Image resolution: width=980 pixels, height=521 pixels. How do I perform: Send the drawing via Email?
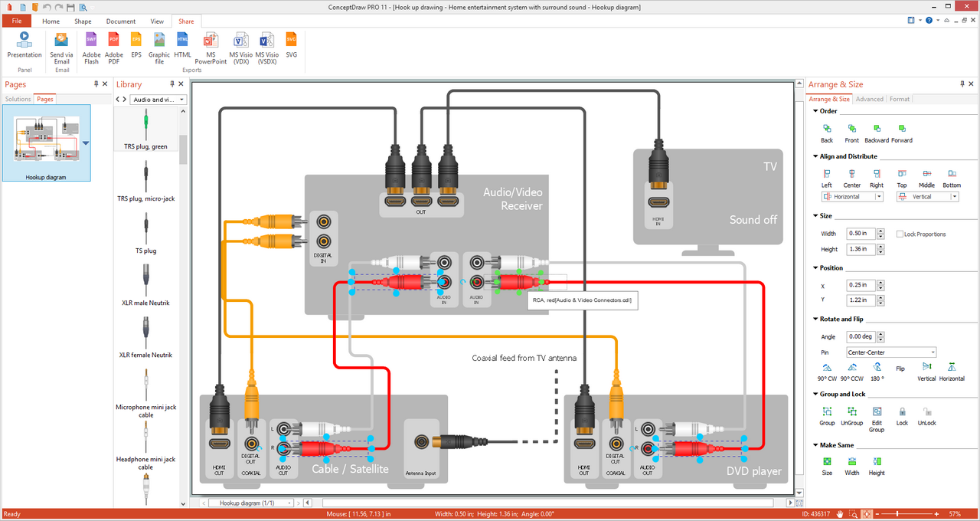pos(61,48)
